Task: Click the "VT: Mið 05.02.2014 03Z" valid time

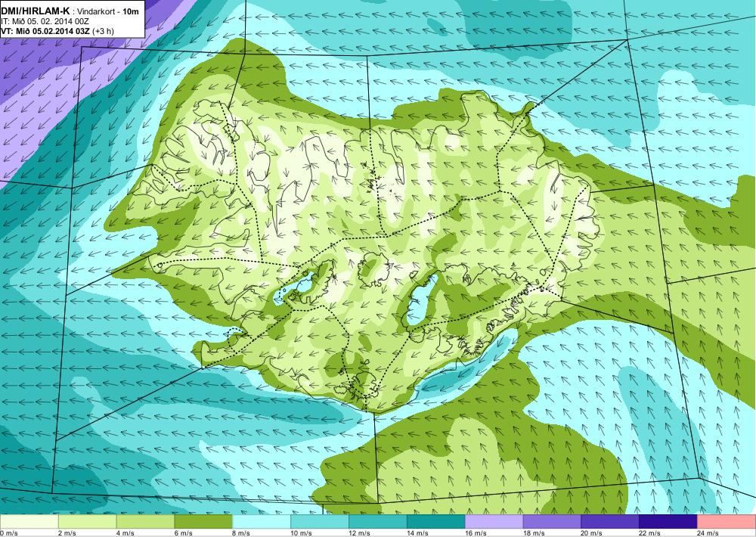Action: [x=45, y=31]
